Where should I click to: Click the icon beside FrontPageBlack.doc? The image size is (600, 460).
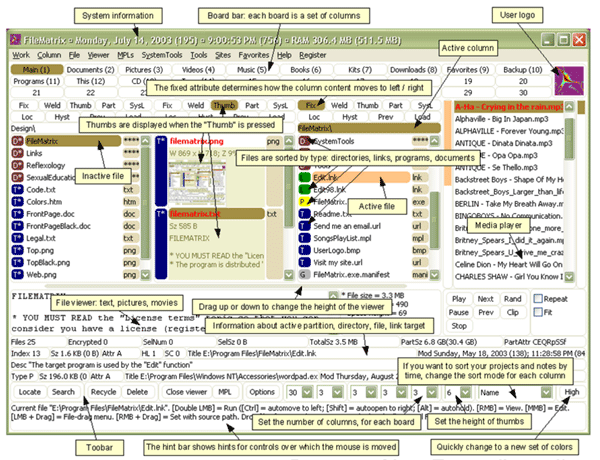pyautogui.click(x=18, y=226)
